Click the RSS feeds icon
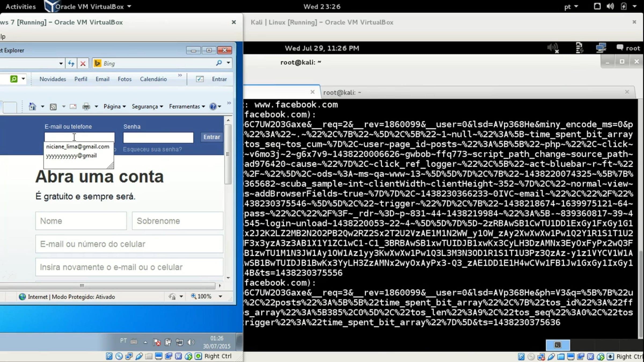The image size is (644, 362). point(53,107)
